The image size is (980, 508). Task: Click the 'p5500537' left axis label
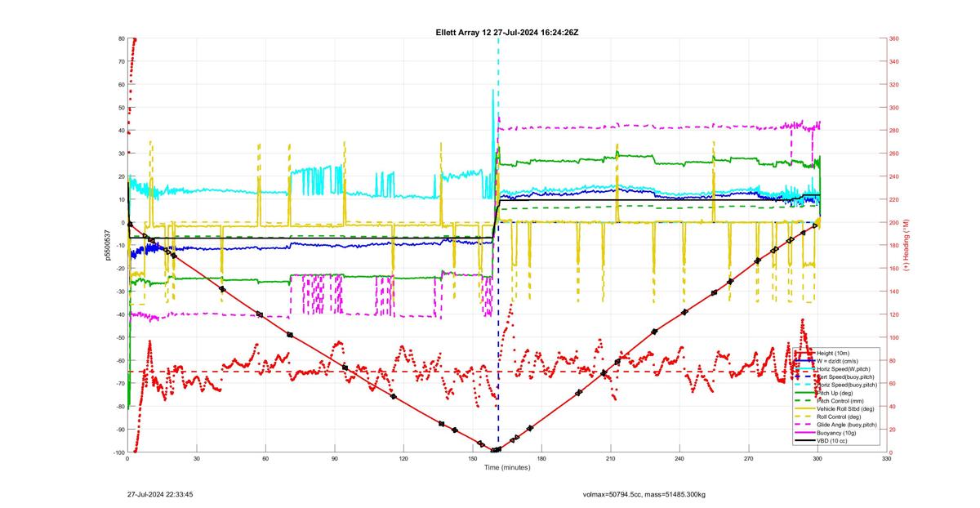(x=106, y=245)
